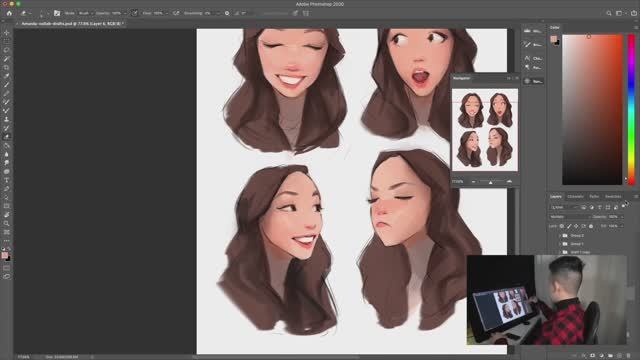Screen dimensions: 640x360
Task: Toggle layer filtering on/off switch
Action: point(623,207)
